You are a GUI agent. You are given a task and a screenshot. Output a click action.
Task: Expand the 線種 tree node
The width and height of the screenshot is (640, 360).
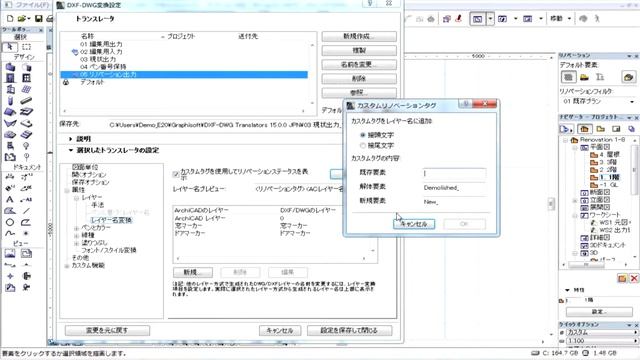tap(76, 236)
